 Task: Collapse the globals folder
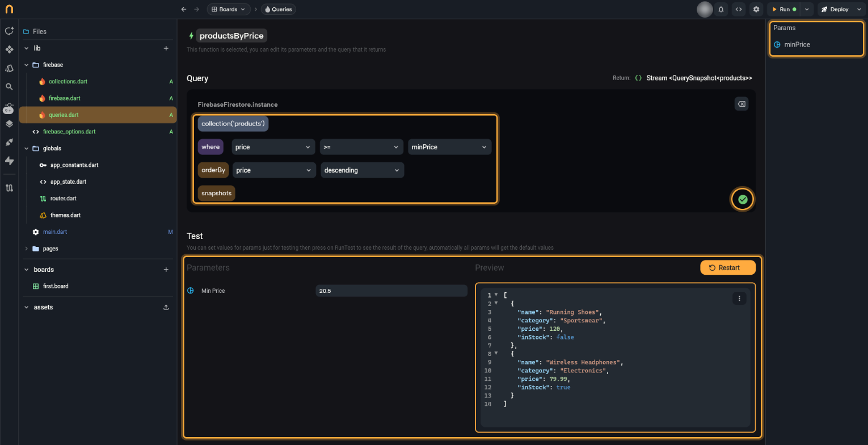pos(27,148)
